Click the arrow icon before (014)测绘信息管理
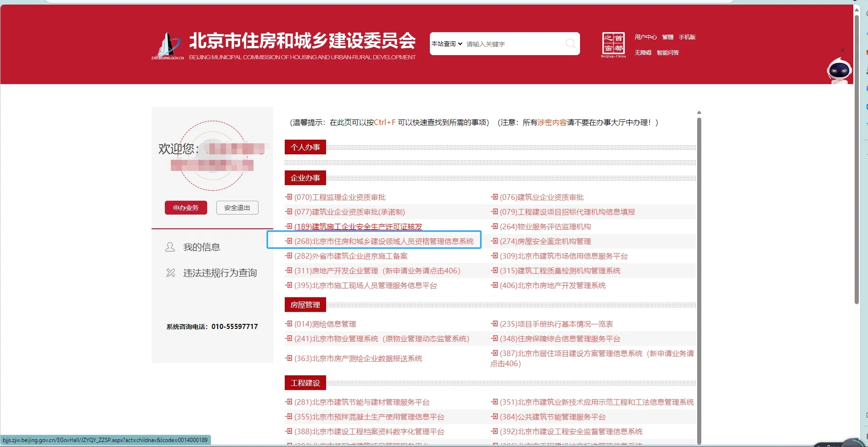This screenshot has height=447, width=868. point(288,324)
